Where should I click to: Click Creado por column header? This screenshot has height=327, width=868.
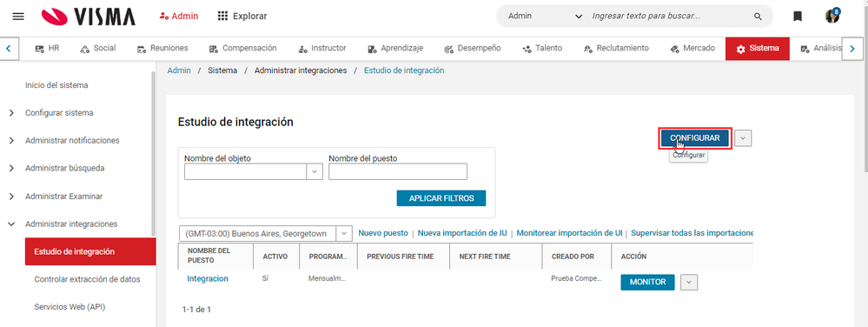tap(577, 256)
